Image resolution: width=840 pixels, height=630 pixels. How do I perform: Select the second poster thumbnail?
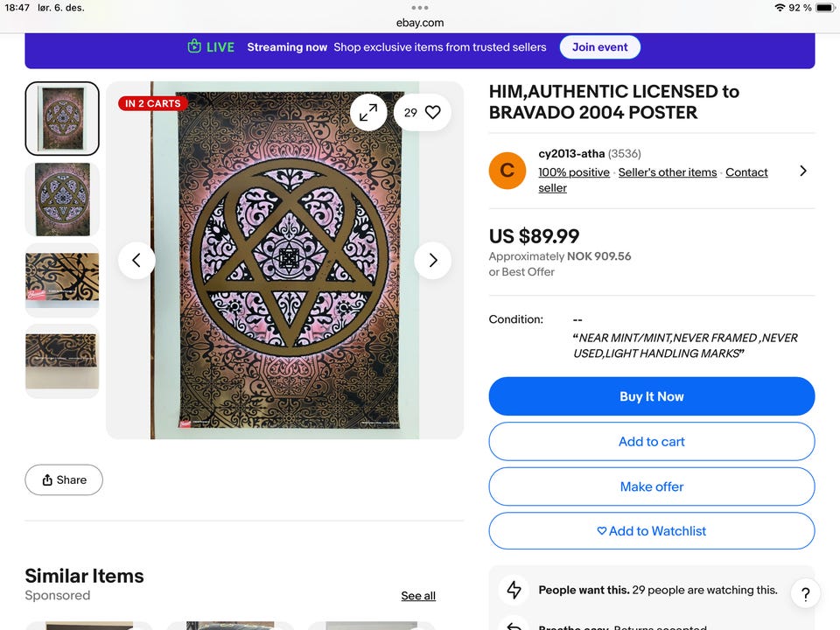coord(62,199)
